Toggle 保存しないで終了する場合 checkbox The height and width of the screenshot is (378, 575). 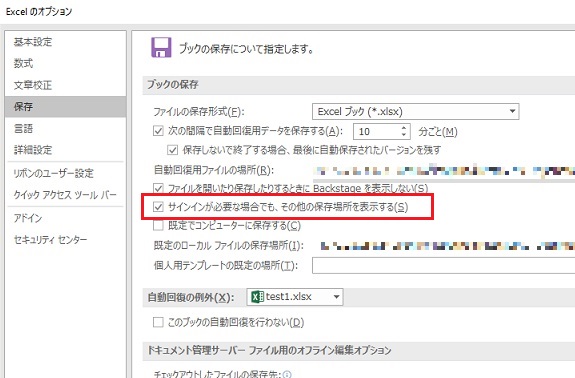click(172, 150)
